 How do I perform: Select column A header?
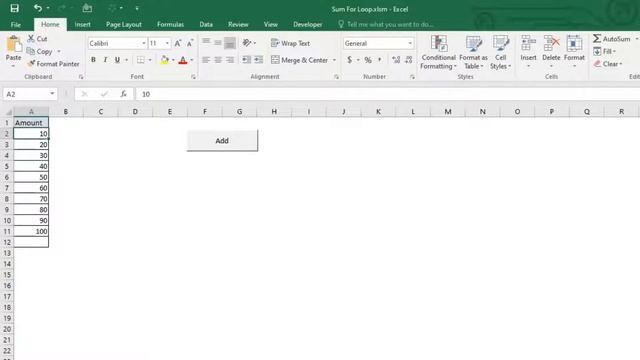point(31,111)
